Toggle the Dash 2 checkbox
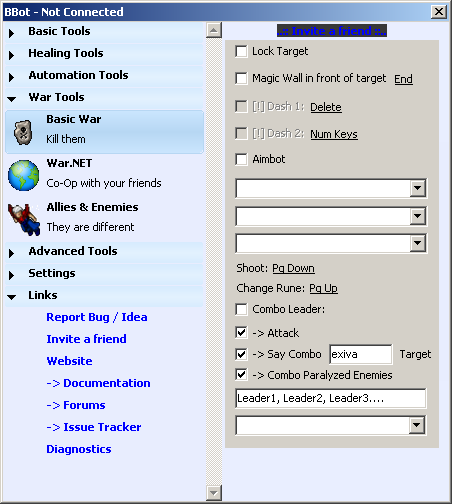This screenshot has height=504, width=452. pos(241,134)
